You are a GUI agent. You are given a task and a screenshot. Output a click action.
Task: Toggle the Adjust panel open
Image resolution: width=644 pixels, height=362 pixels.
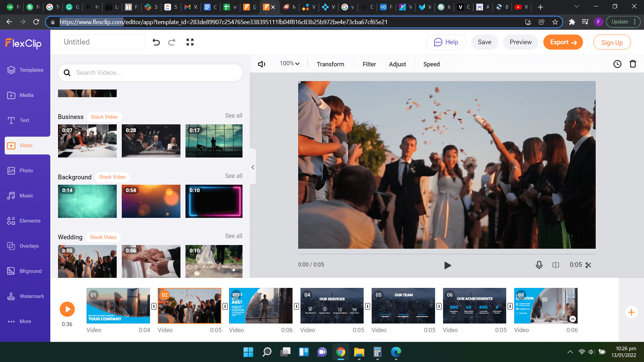tap(397, 64)
